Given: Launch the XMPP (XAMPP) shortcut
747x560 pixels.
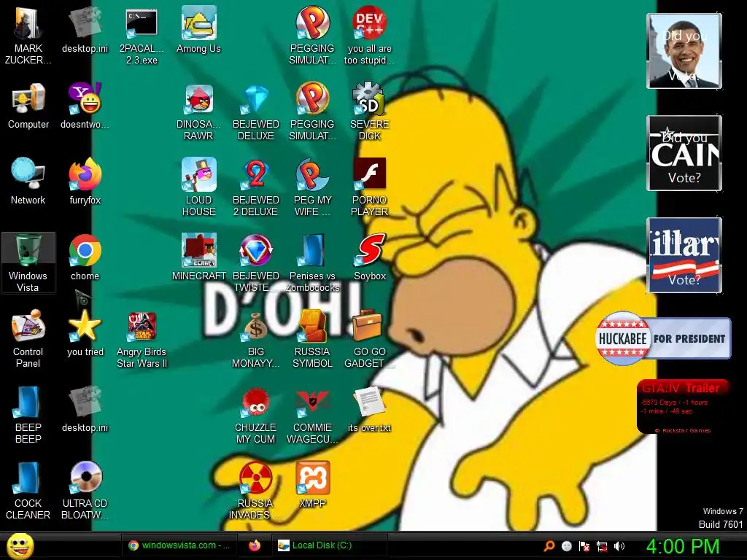Looking at the screenshot, I should [312, 484].
